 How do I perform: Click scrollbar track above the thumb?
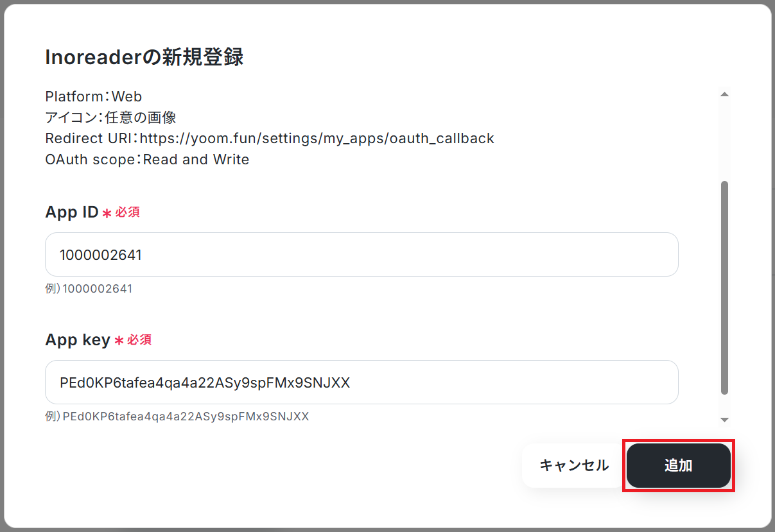724,140
